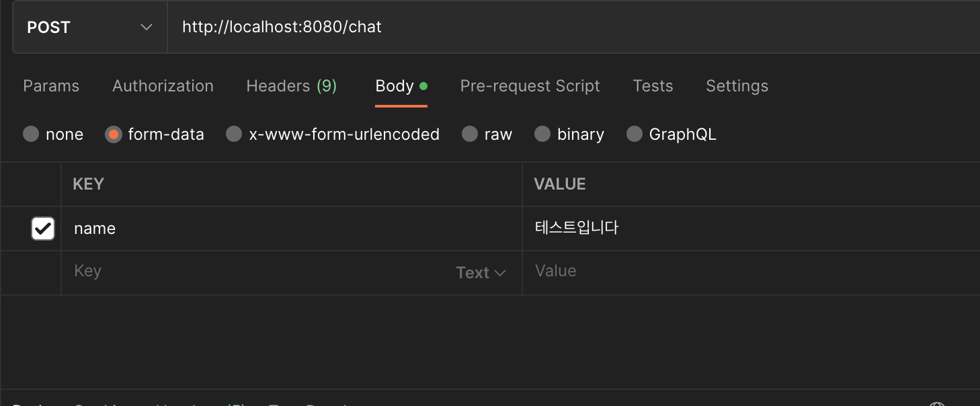
Task: Choose the form-data radio option
Action: (x=113, y=134)
